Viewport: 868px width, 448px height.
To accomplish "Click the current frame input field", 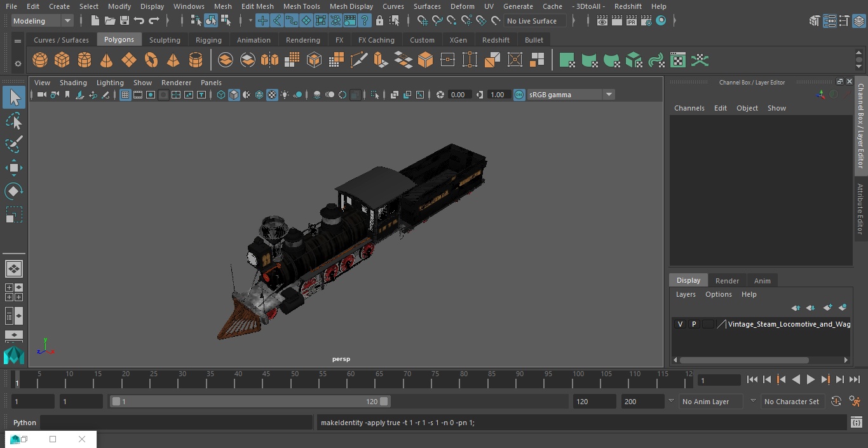I will point(719,380).
